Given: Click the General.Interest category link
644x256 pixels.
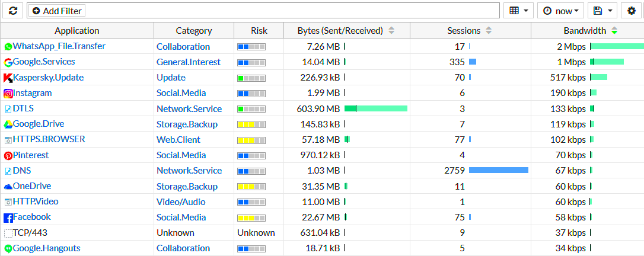Looking at the screenshot, I should click(189, 62).
